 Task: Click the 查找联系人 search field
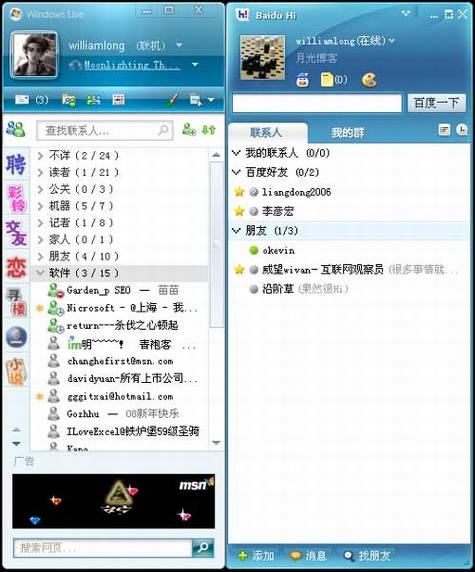click(104, 130)
